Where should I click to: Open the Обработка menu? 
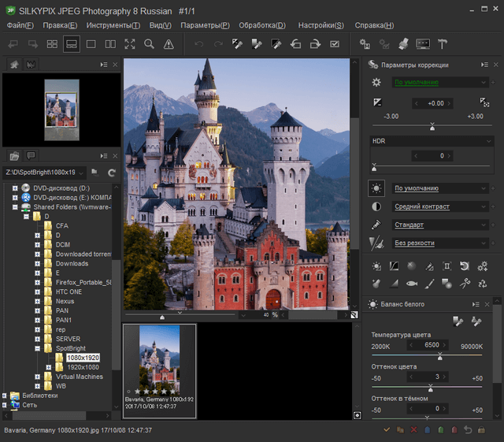(263, 25)
